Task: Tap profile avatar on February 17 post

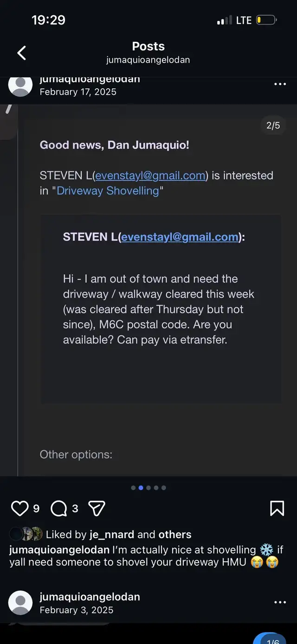Action: [x=20, y=85]
